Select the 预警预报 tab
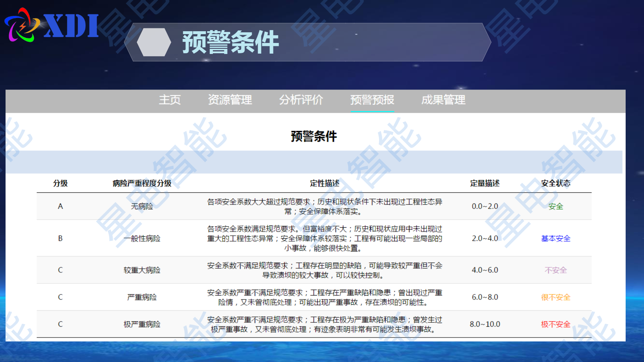The height and width of the screenshot is (362, 644). 372,100
